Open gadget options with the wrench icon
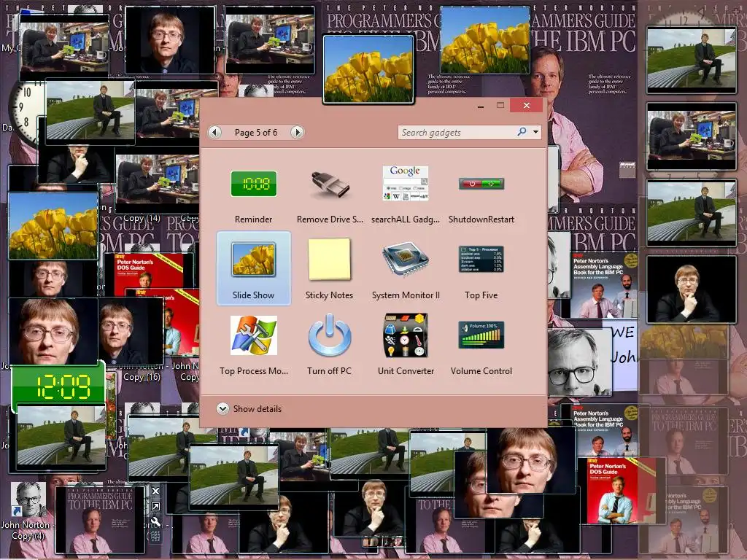This screenshot has width=747, height=560. (156, 522)
